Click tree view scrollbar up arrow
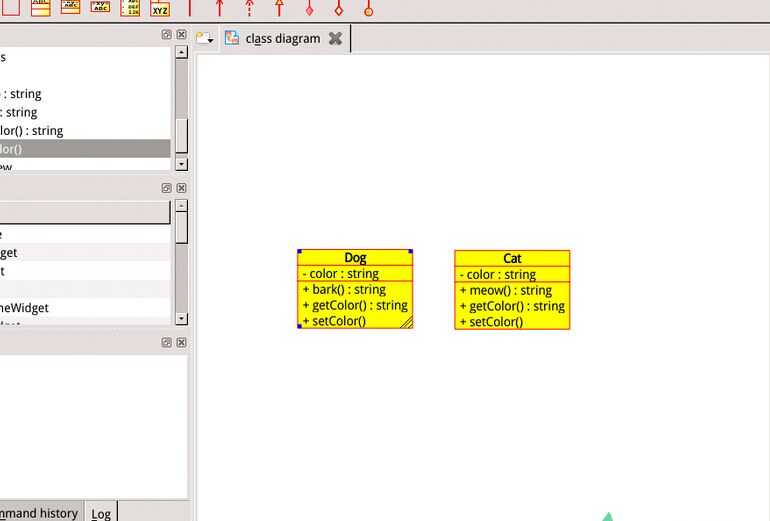 coord(181,52)
